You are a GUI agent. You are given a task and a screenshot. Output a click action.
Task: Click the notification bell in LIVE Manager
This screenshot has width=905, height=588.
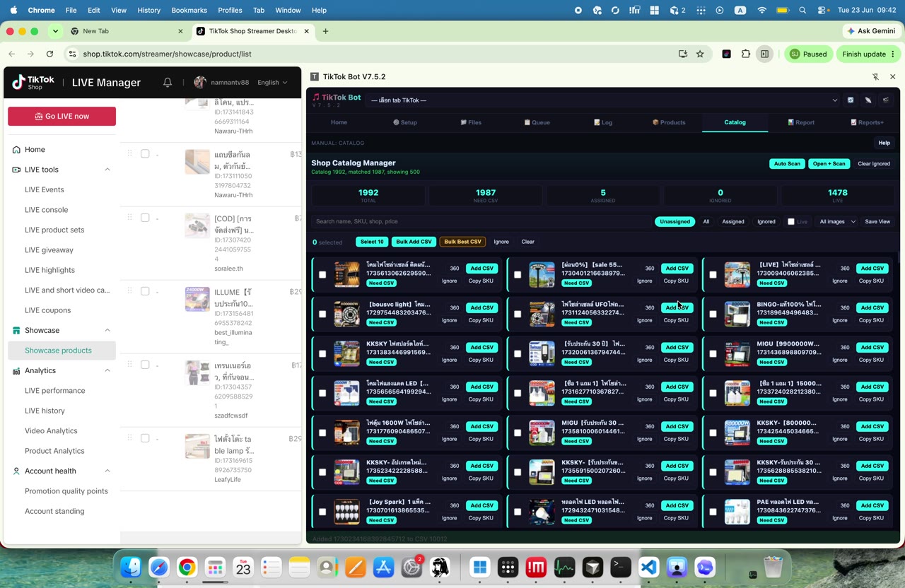[x=168, y=83]
